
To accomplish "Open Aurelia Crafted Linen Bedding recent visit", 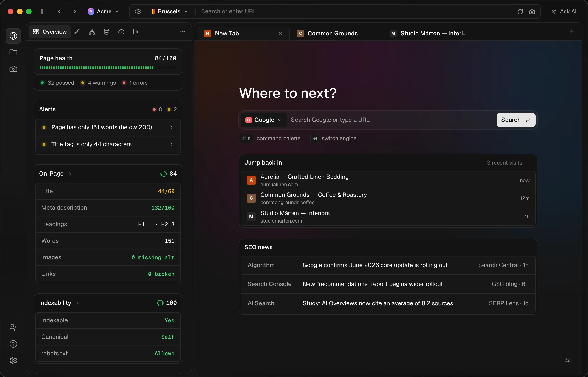I will pyautogui.click(x=388, y=180).
